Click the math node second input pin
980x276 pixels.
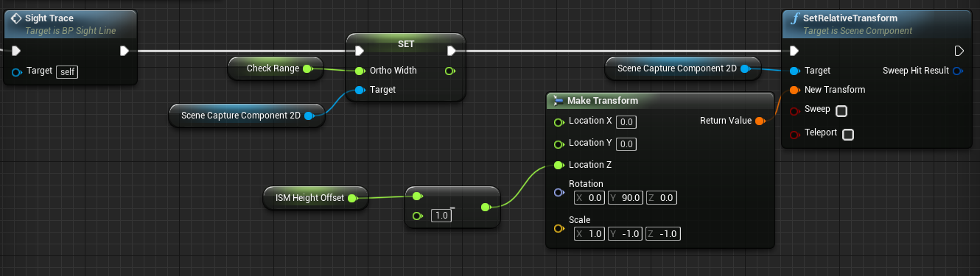(417, 216)
